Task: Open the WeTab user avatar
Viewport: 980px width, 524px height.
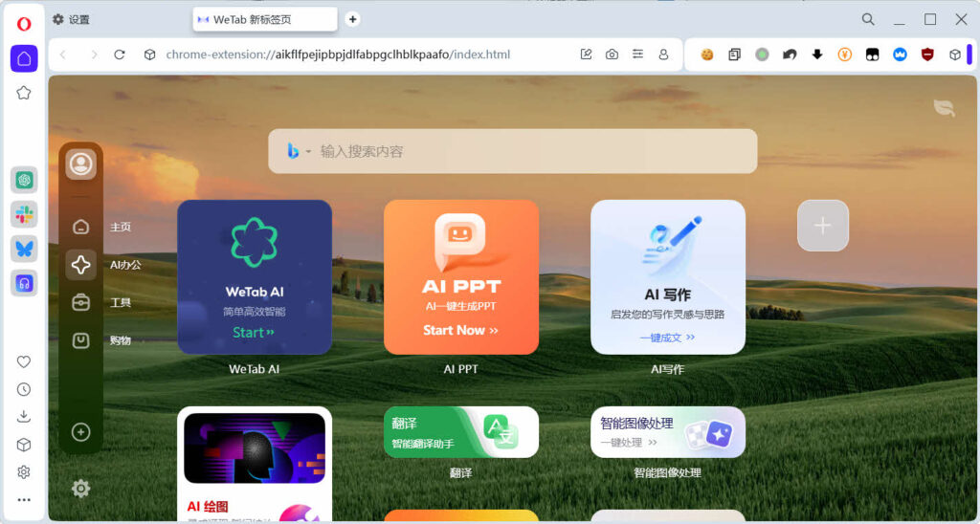Action: tap(80, 164)
